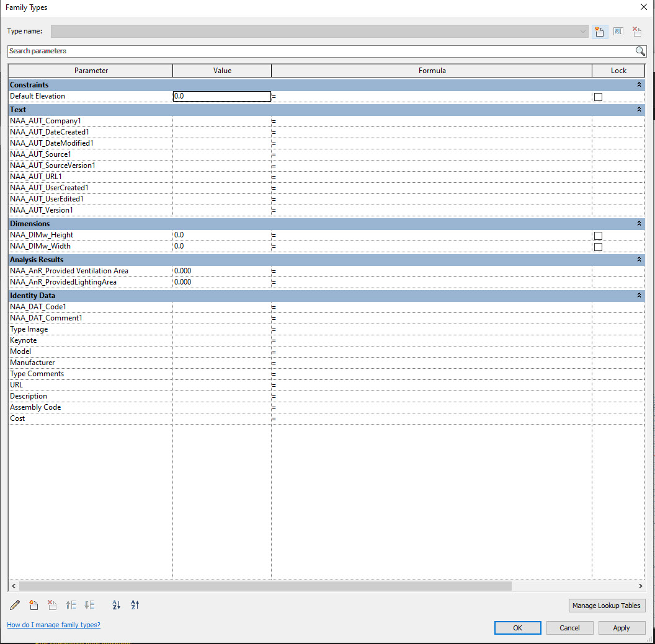Viewport: 655px width, 644px height.
Task: Click the horizontal scrollbar thumb
Action: tap(265, 586)
